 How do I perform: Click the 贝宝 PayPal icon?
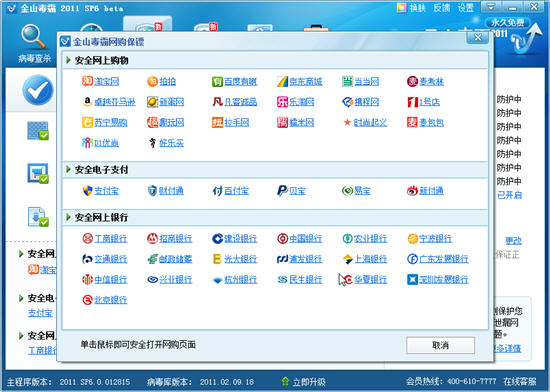282,191
